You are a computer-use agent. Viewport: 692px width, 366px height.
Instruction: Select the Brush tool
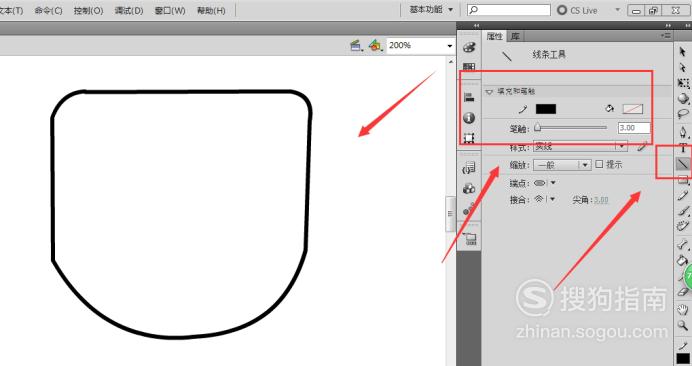683,211
